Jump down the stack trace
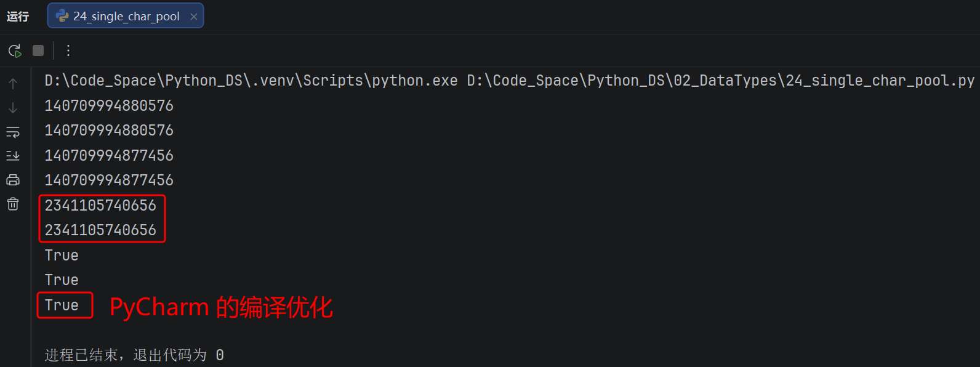 click(x=13, y=108)
